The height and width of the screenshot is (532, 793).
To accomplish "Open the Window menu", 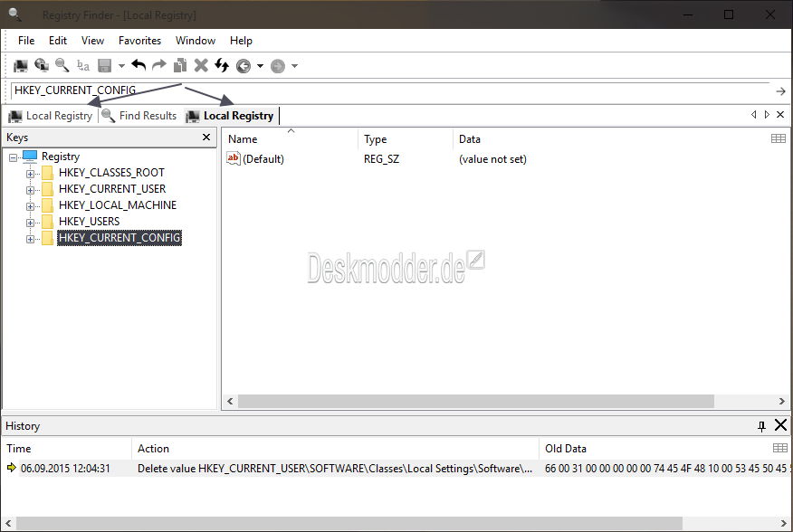I will point(196,41).
